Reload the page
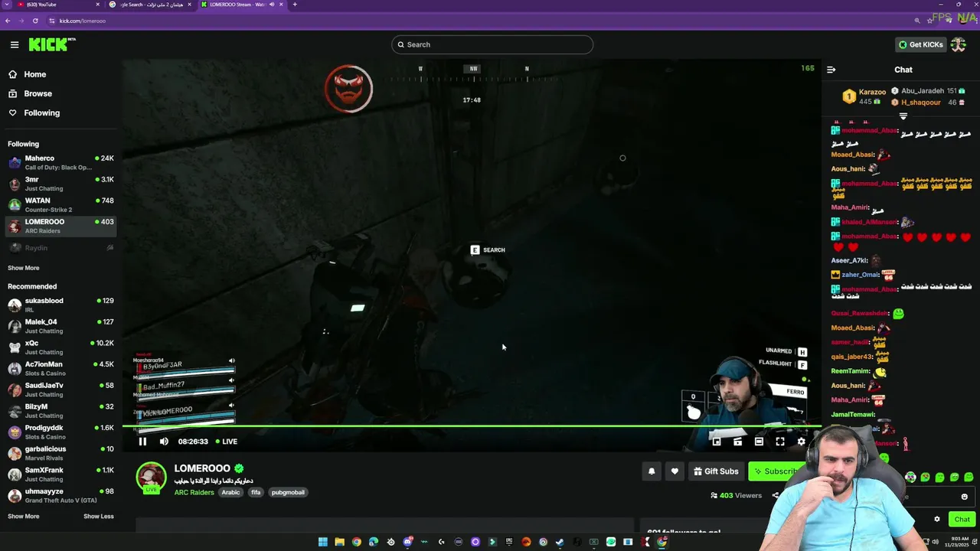Viewport: 980px width, 551px height. (x=35, y=21)
